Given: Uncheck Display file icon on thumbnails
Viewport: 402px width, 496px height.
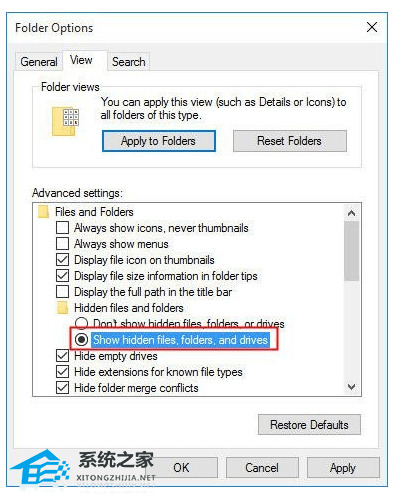Looking at the screenshot, I should pyautogui.click(x=62, y=260).
